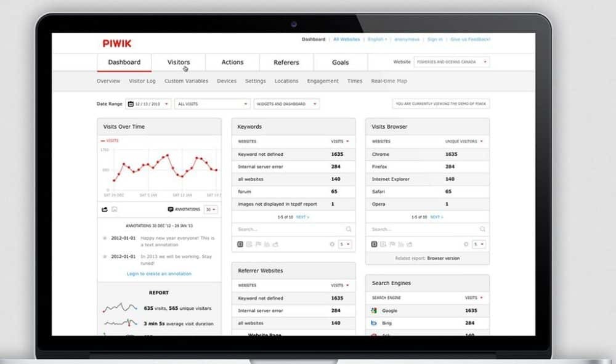Open the Widgets and Dashboard dropdown
The width and height of the screenshot is (616, 364).
[286, 104]
